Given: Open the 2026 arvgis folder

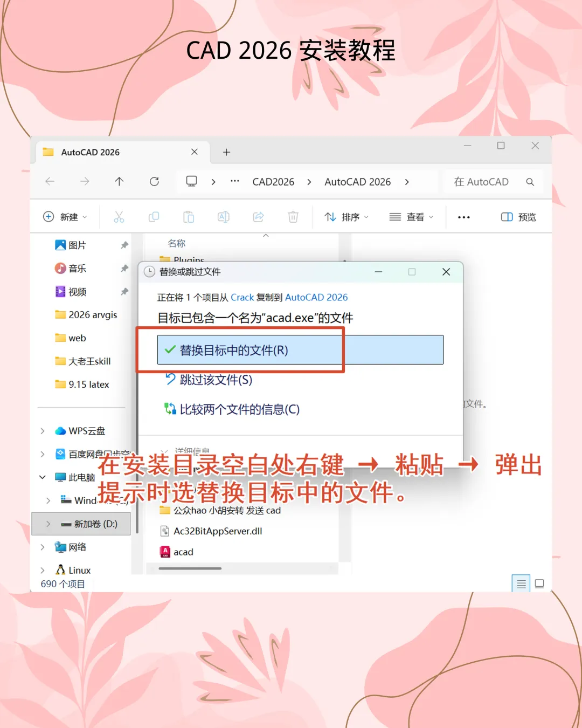Looking at the screenshot, I should [x=86, y=315].
